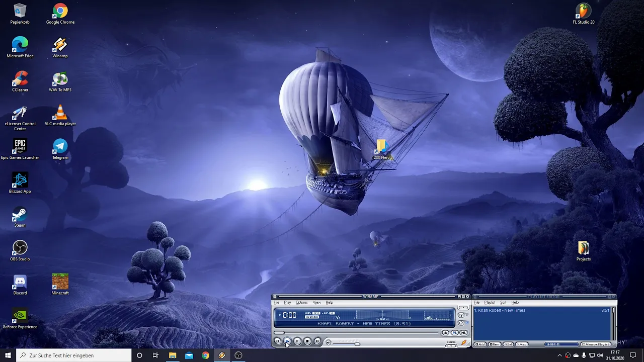The width and height of the screenshot is (644, 362).
Task: Open Windows Start menu
Action: [8, 355]
